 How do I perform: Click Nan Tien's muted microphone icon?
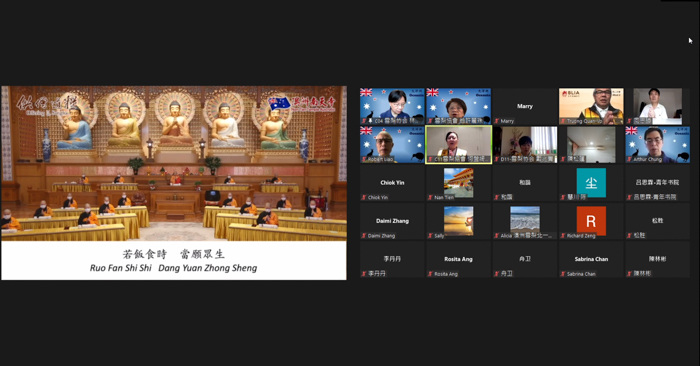pyautogui.click(x=430, y=197)
